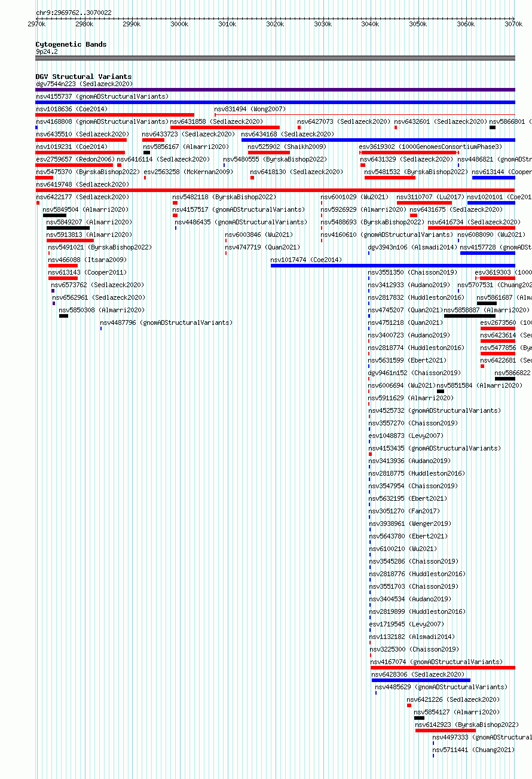
Task: Click nsv6431329 (Sedlazeck2020) label
Action: (406, 159)
